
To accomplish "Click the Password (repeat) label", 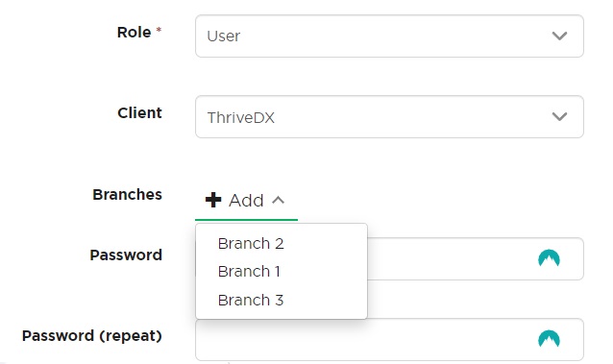I will (x=92, y=336).
